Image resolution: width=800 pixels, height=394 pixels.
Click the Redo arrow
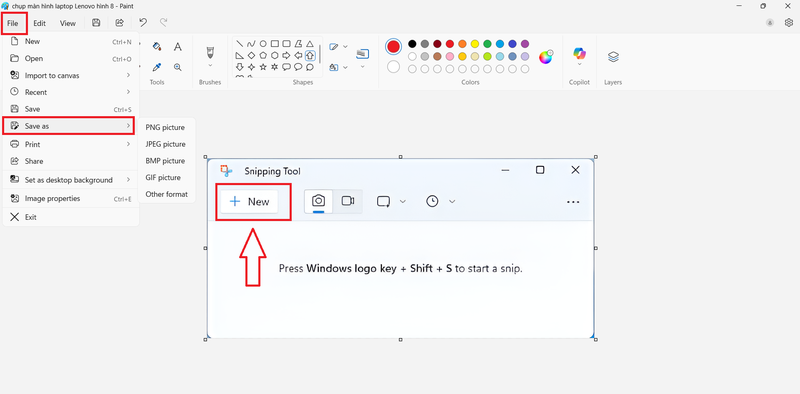pos(163,23)
